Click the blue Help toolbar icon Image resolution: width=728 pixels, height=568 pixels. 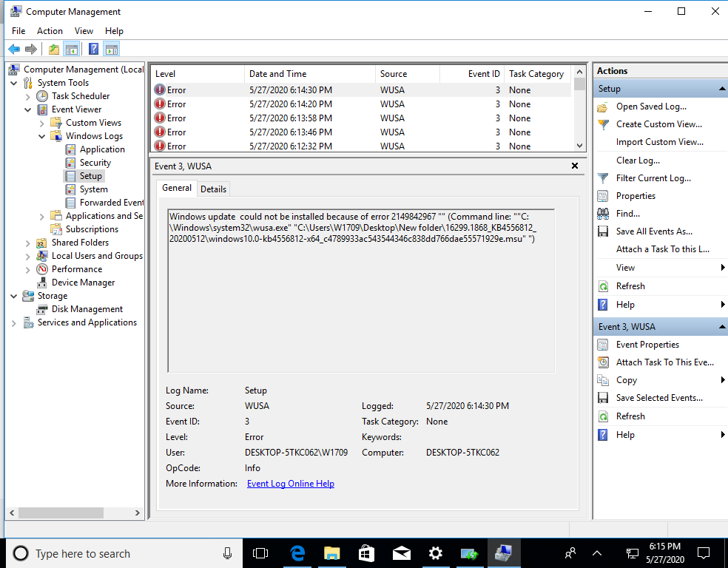(93, 49)
